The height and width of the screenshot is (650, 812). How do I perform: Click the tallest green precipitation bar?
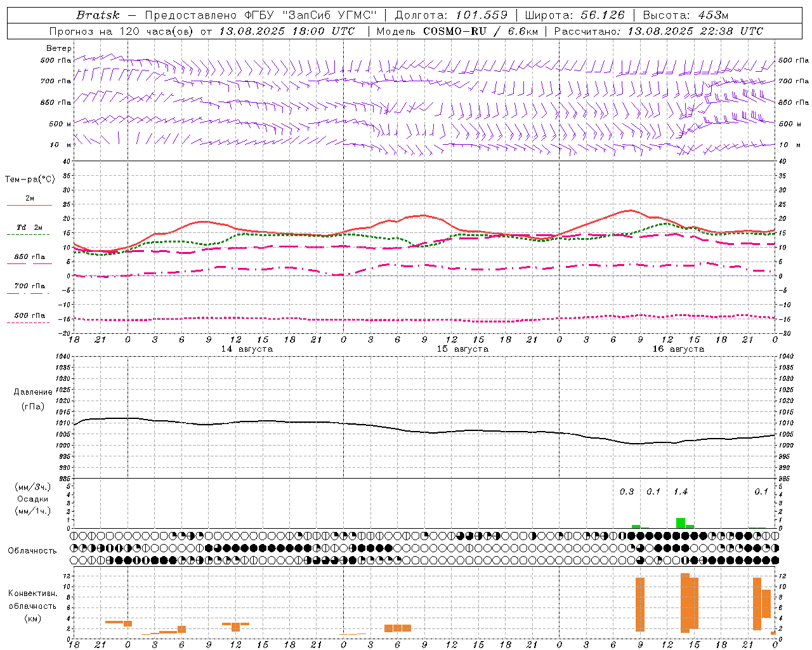[680, 523]
